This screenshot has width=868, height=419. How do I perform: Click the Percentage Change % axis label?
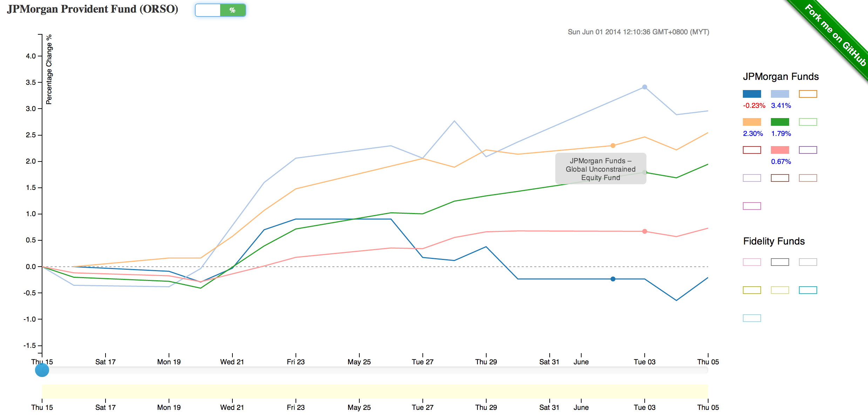point(49,69)
